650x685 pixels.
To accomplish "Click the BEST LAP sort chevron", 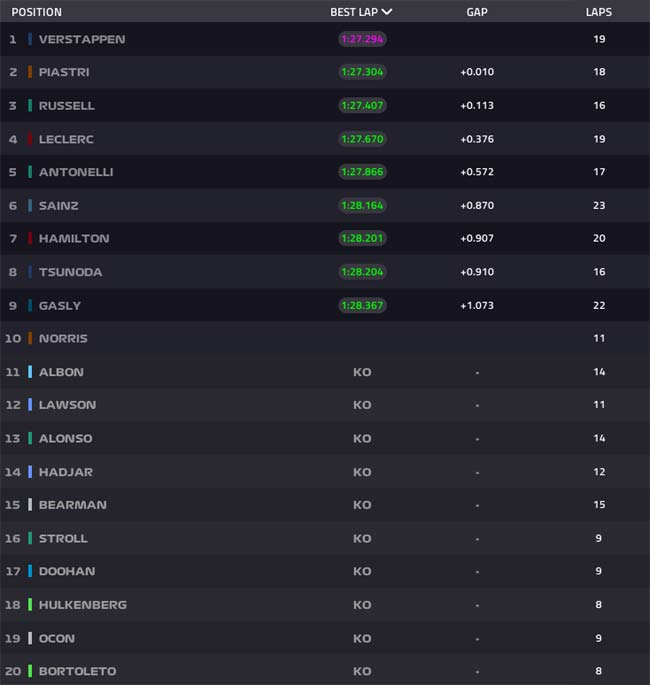I will coord(387,12).
